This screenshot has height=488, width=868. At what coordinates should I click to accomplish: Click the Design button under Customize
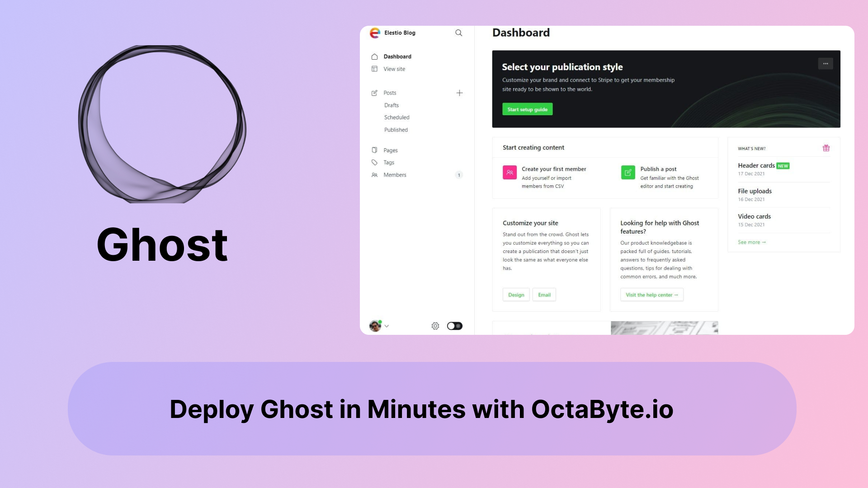[516, 294]
